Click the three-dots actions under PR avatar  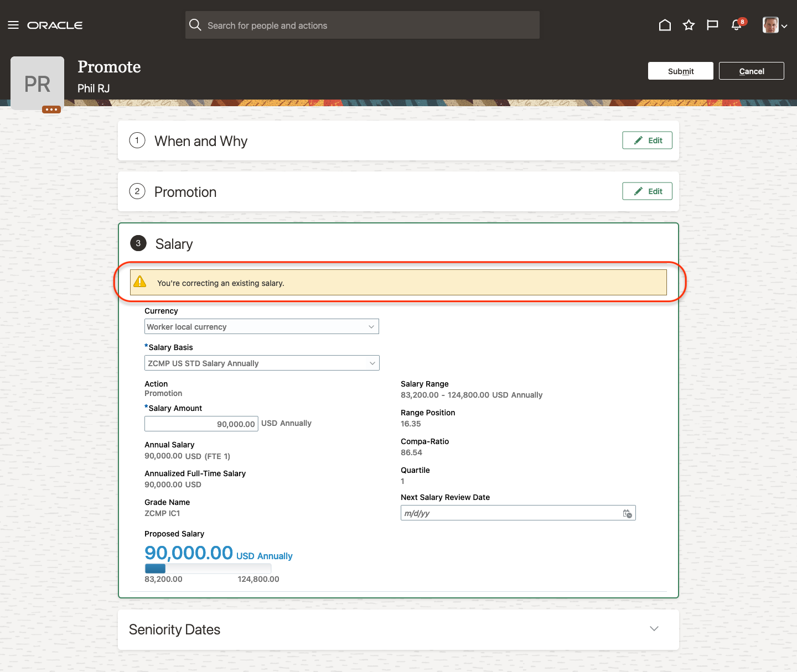click(x=51, y=110)
